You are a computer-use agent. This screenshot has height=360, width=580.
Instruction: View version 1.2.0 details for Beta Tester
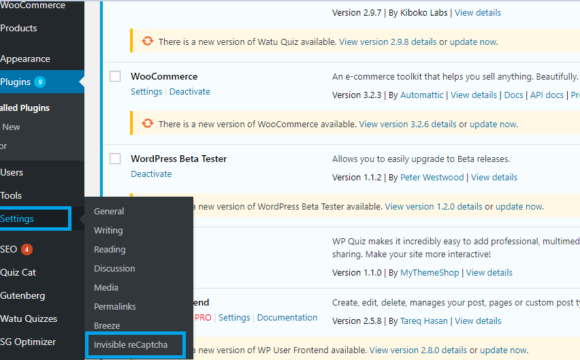pos(434,206)
